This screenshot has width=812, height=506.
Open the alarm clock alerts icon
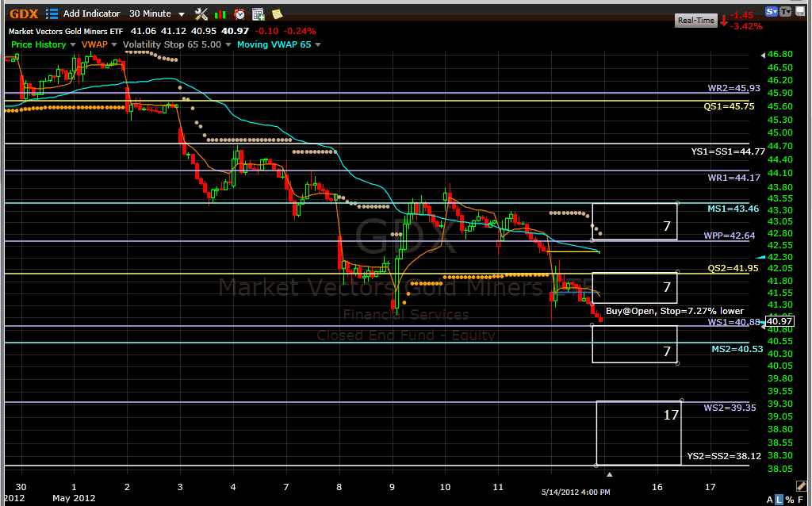click(x=239, y=14)
